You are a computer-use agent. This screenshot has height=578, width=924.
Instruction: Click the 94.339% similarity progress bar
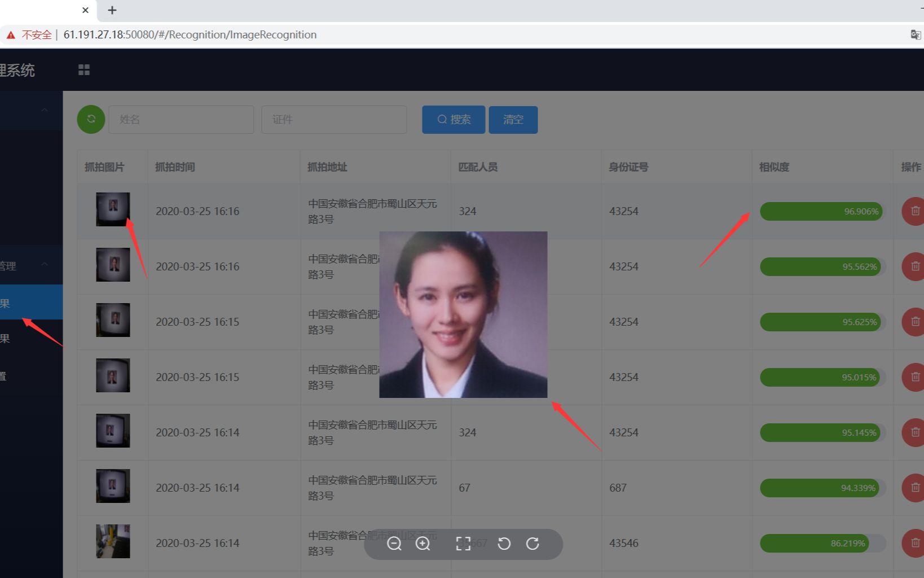click(x=822, y=488)
